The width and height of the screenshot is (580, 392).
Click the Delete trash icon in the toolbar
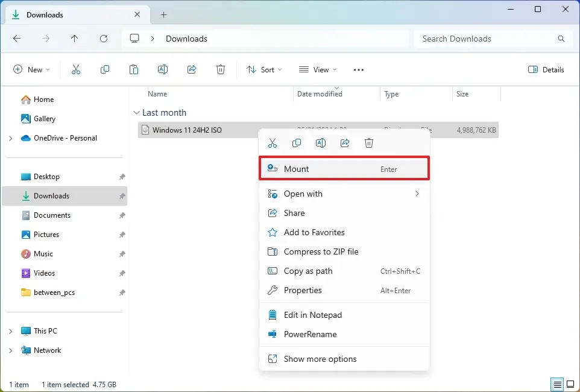pyautogui.click(x=221, y=70)
